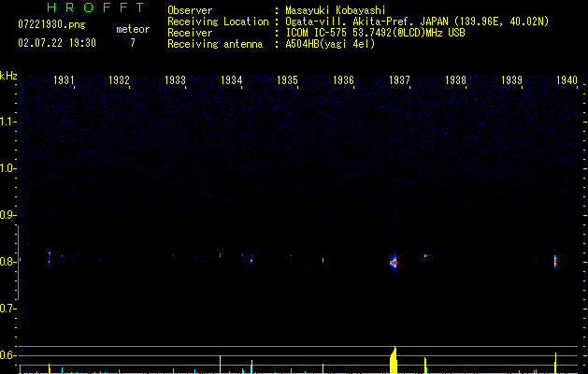
Task: Click the kHz axis unit label
Action: 8,76
